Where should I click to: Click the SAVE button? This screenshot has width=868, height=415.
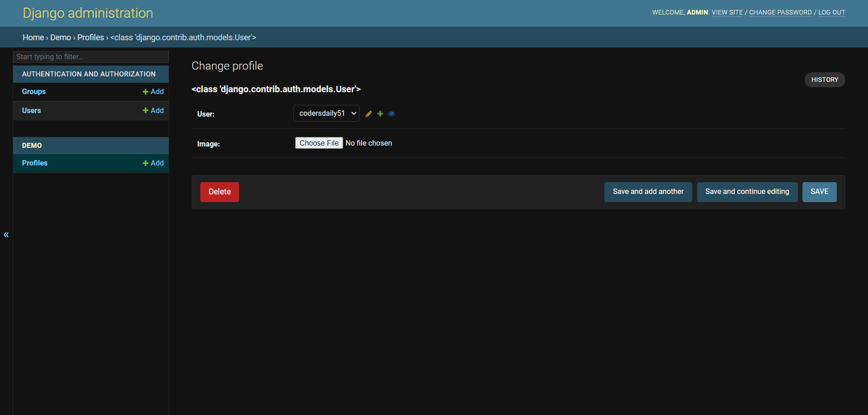(x=819, y=192)
